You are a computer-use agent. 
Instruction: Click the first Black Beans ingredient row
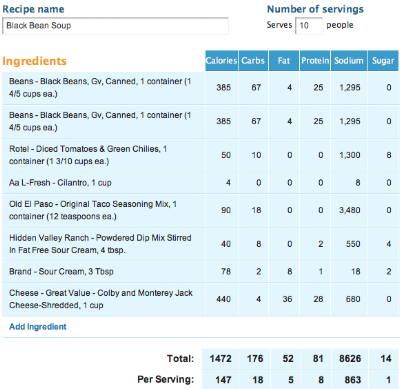click(200, 88)
